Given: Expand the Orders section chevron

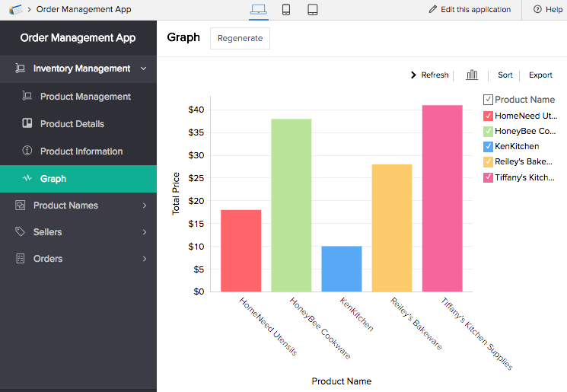Looking at the screenshot, I should pos(144,259).
